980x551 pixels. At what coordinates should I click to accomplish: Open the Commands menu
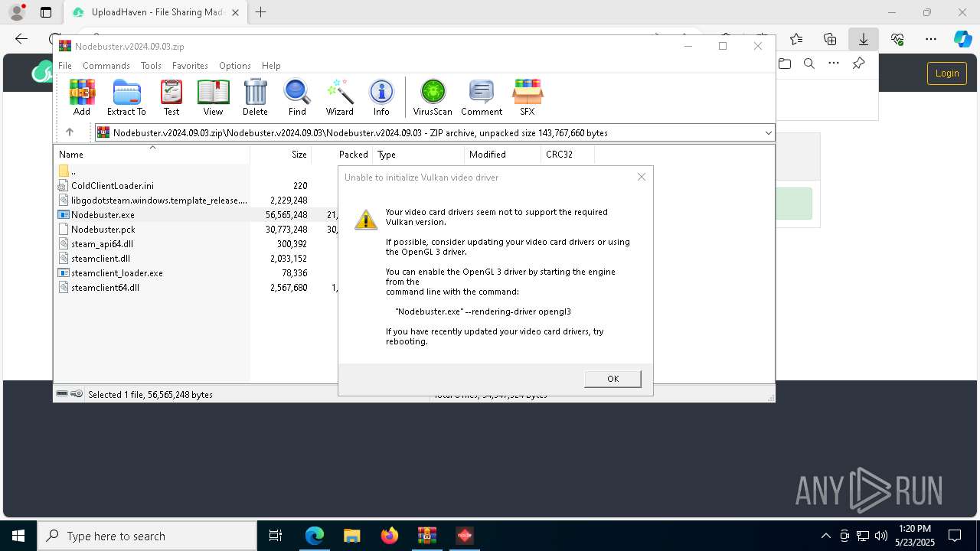tap(106, 66)
